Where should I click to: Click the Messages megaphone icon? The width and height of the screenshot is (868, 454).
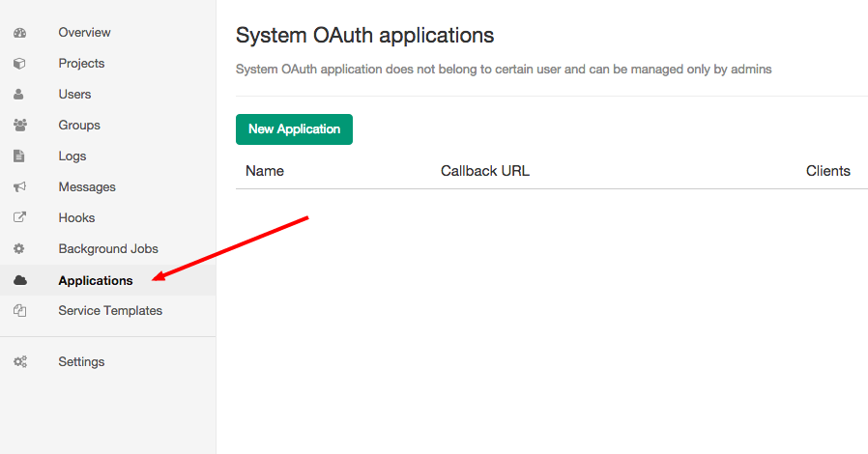click(x=19, y=187)
